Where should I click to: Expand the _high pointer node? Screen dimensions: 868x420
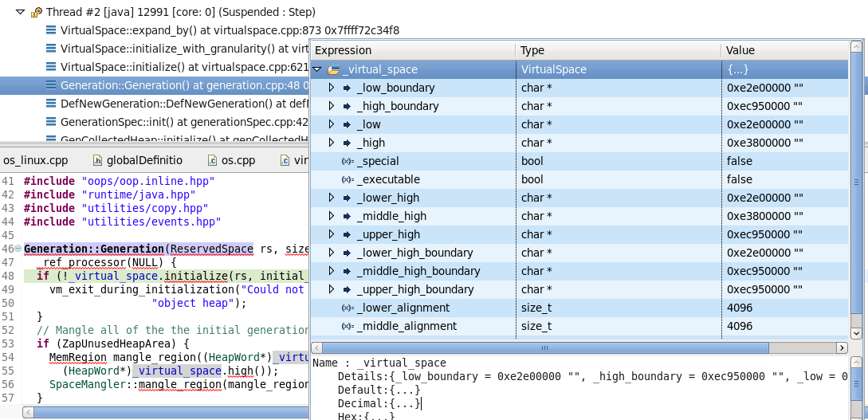pos(332,143)
